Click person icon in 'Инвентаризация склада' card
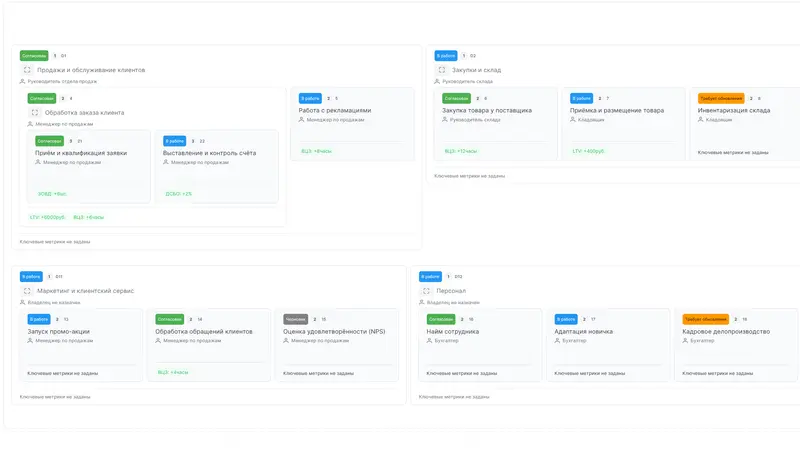800x450 pixels. [701, 119]
